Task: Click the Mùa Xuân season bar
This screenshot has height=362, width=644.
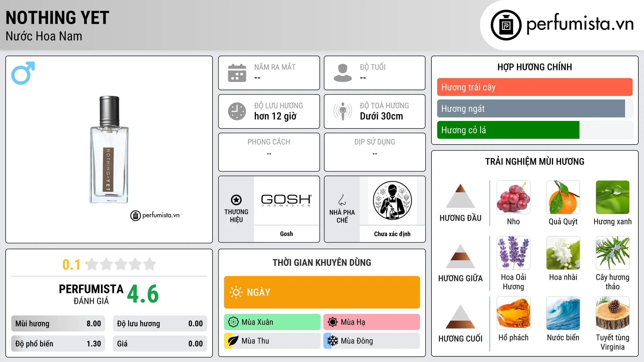Action: click(x=272, y=322)
